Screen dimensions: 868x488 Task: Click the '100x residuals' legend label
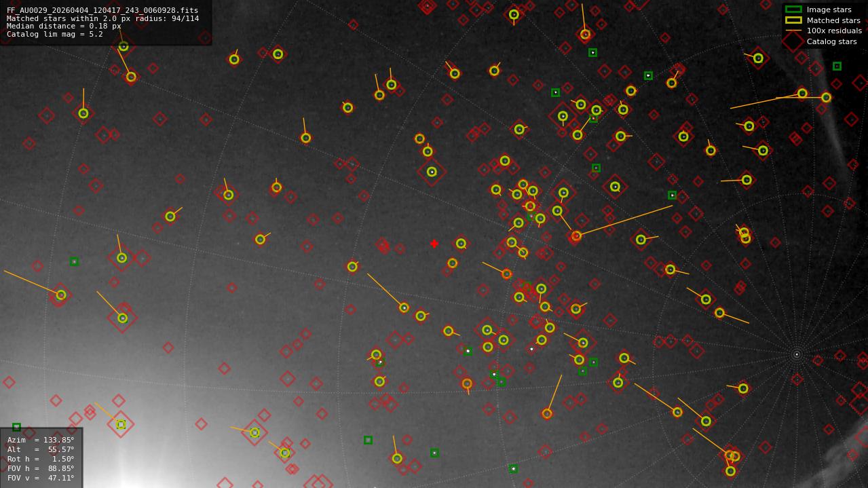(834, 31)
